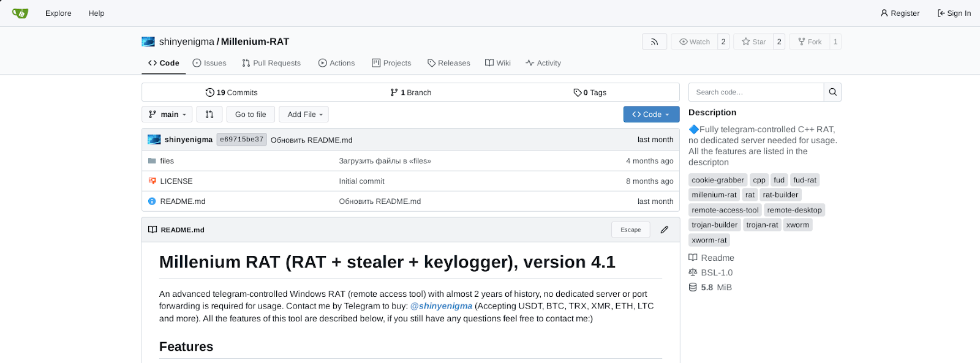Screen dimensions: 980x363
Task: Open the Pull Requests tab
Action: [x=271, y=63]
